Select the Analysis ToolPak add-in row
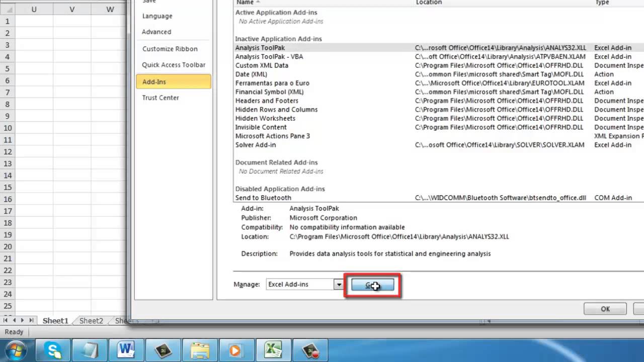 439,48
